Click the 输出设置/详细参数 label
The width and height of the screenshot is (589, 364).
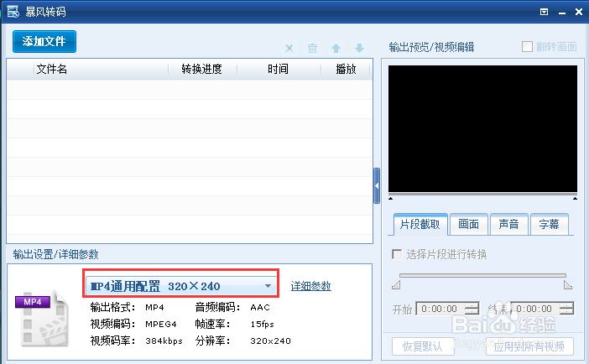point(55,254)
